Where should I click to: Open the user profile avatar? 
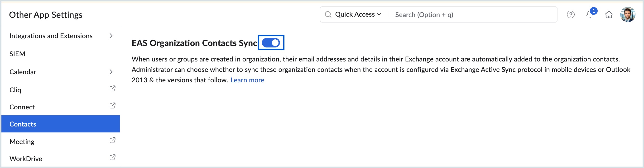pyautogui.click(x=627, y=15)
